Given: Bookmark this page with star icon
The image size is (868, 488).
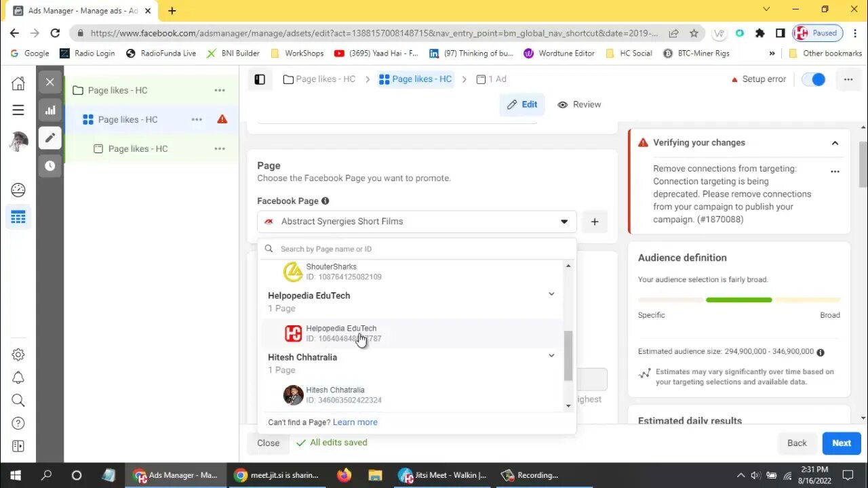Looking at the screenshot, I should 694,33.
